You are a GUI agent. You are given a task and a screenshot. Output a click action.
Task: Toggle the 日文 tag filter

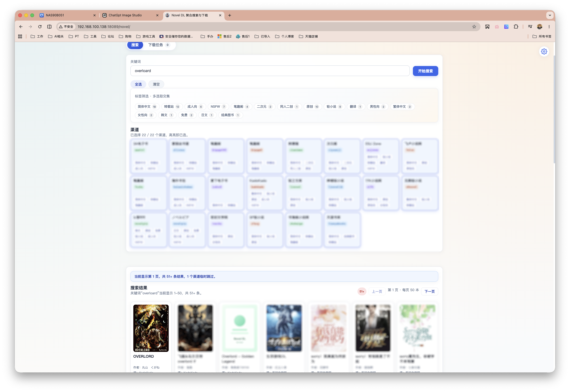coord(207,115)
